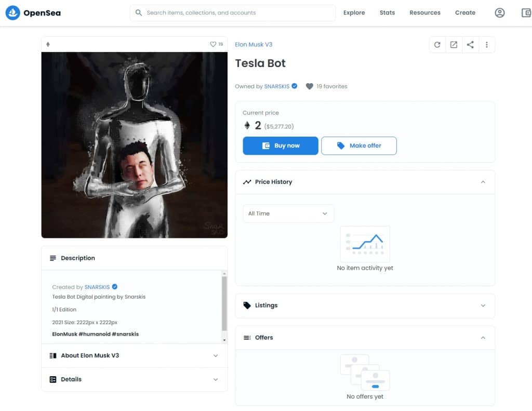The width and height of the screenshot is (532, 411).
Task: Click the search items input field
Action: point(233,13)
